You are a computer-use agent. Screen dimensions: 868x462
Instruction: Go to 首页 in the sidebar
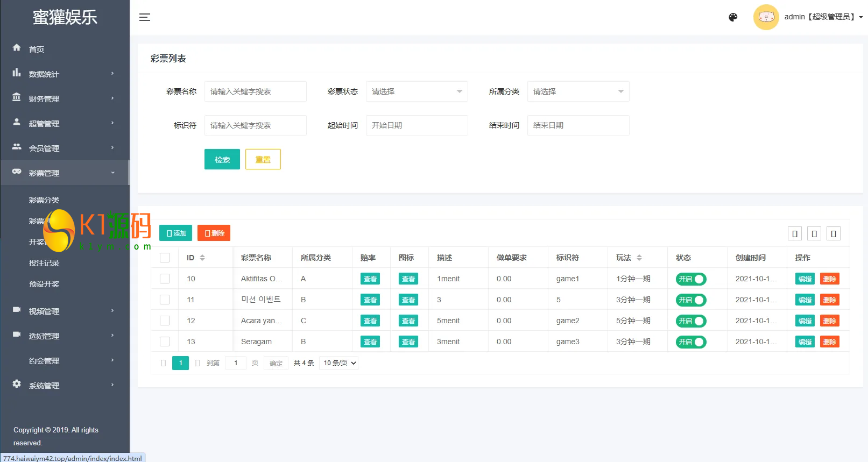tap(37, 49)
